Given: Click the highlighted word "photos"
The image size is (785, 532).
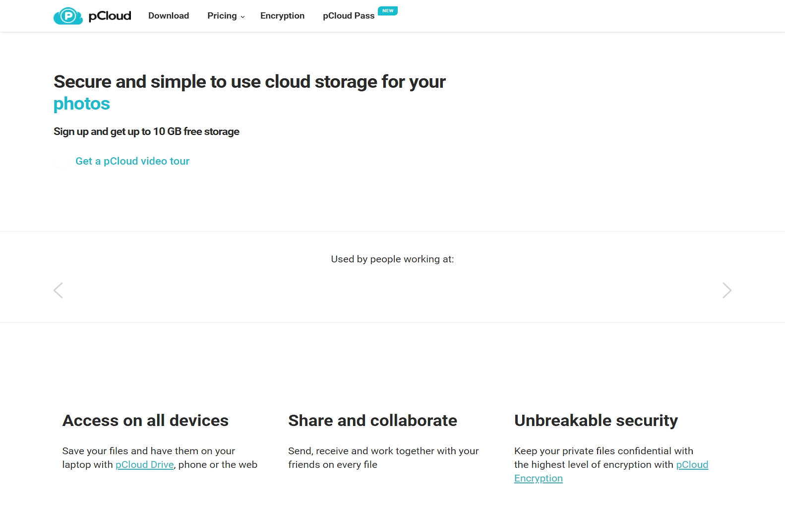Looking at the screenshot, I should pos(82,104).
